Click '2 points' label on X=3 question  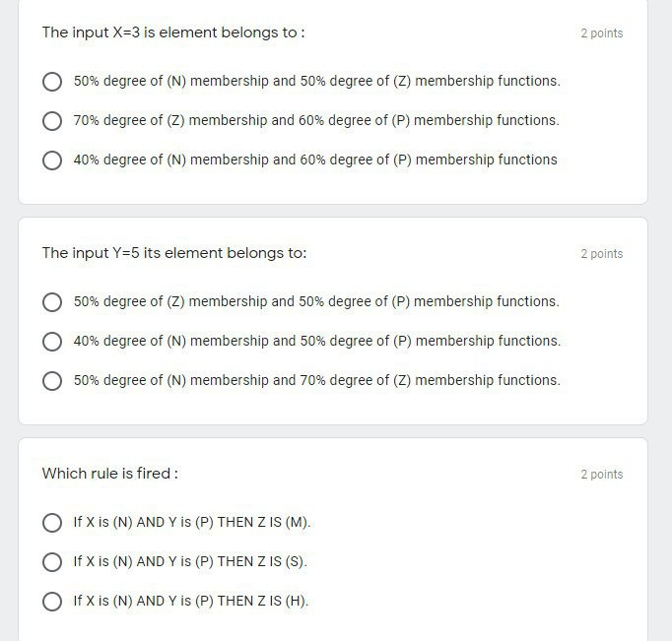point(602,33)
